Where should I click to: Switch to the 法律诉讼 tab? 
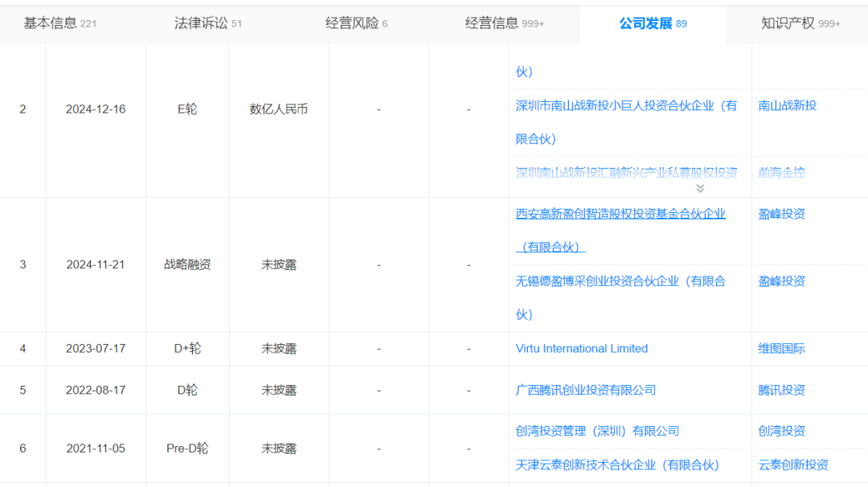pos(207,24)
